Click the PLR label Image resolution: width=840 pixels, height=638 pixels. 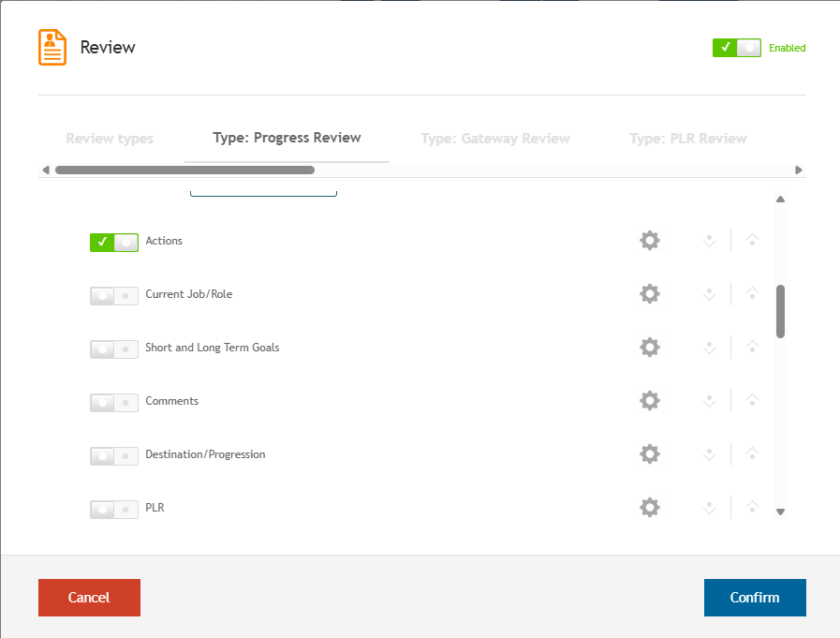155,507
